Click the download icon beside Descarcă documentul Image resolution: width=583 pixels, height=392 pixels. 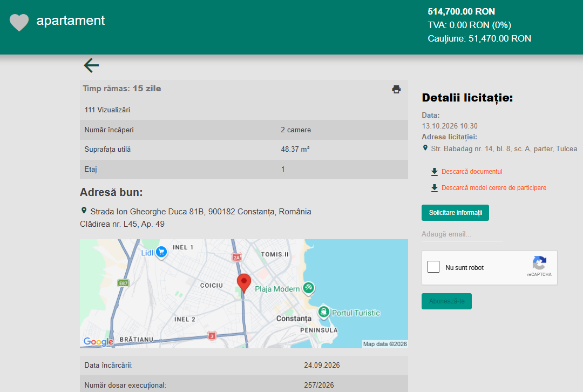tap(434, 172)
